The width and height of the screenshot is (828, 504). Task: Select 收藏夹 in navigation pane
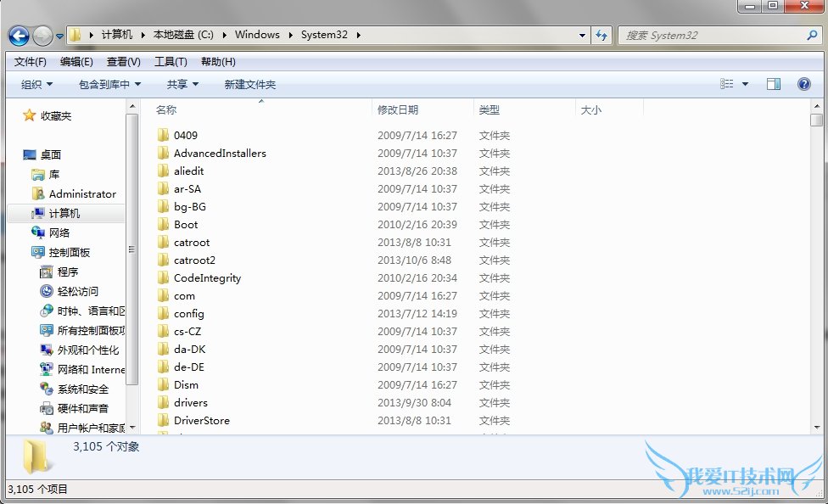pos(55,115)
